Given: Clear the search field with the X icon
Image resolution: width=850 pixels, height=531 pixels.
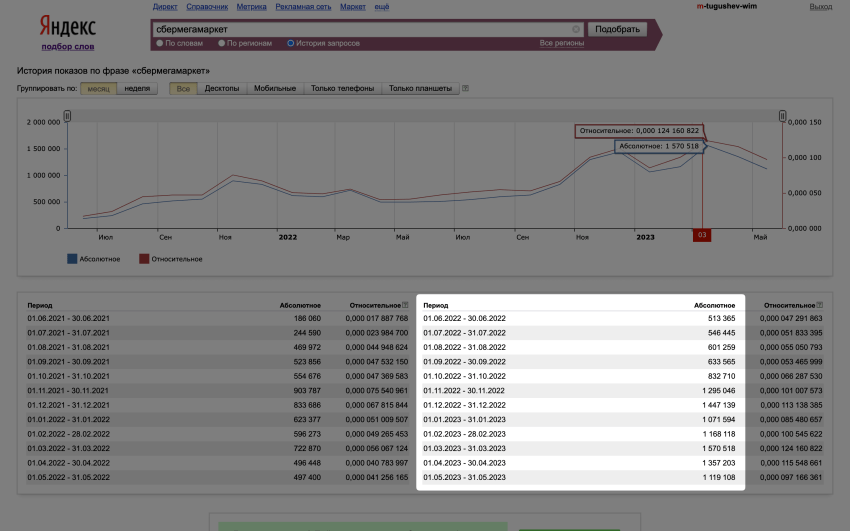Looking at the screenshot, I should [x=576, y=29].
